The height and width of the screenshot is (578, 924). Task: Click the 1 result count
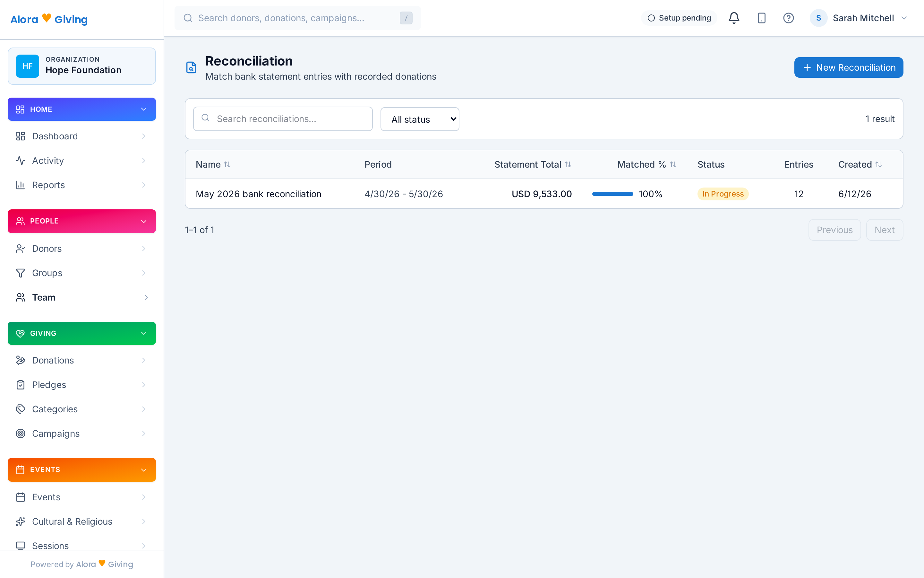(880, 119)
